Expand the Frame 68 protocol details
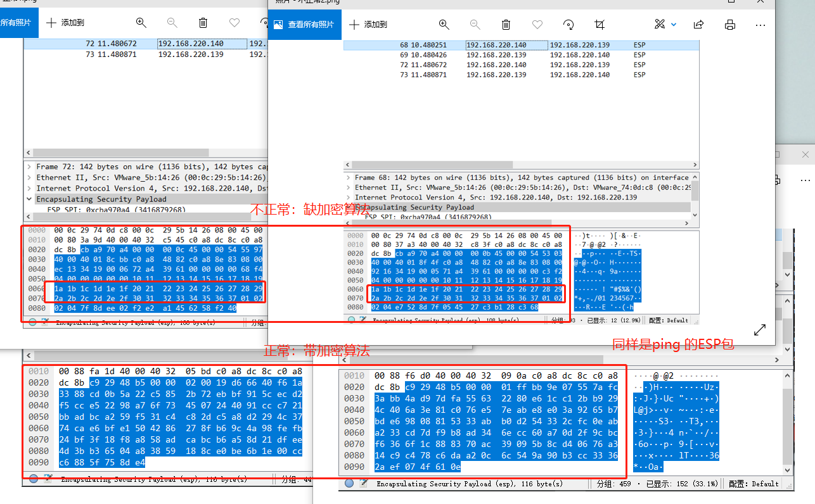 [349, 177]
